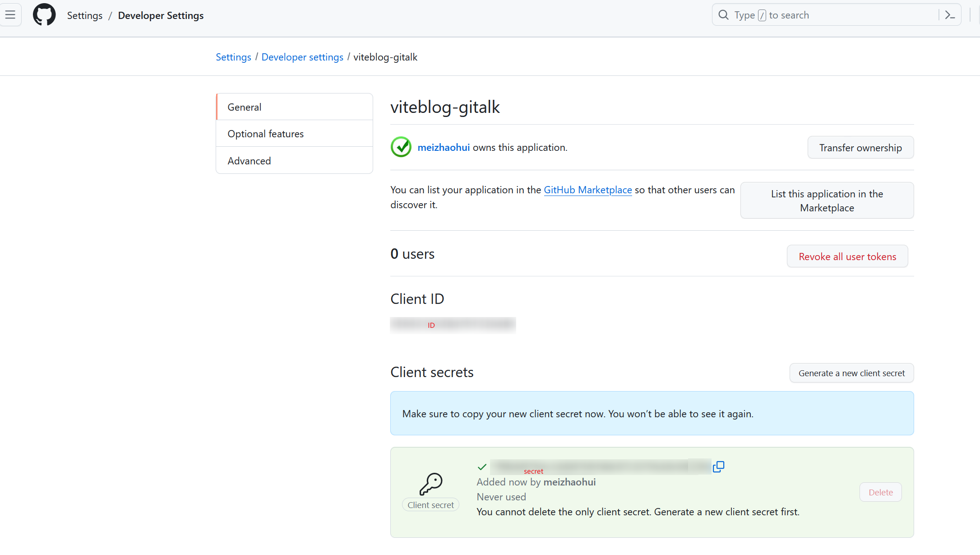Copy the client secret with clipboard icon
The image size is (980, 555).
tap(718, 466)
